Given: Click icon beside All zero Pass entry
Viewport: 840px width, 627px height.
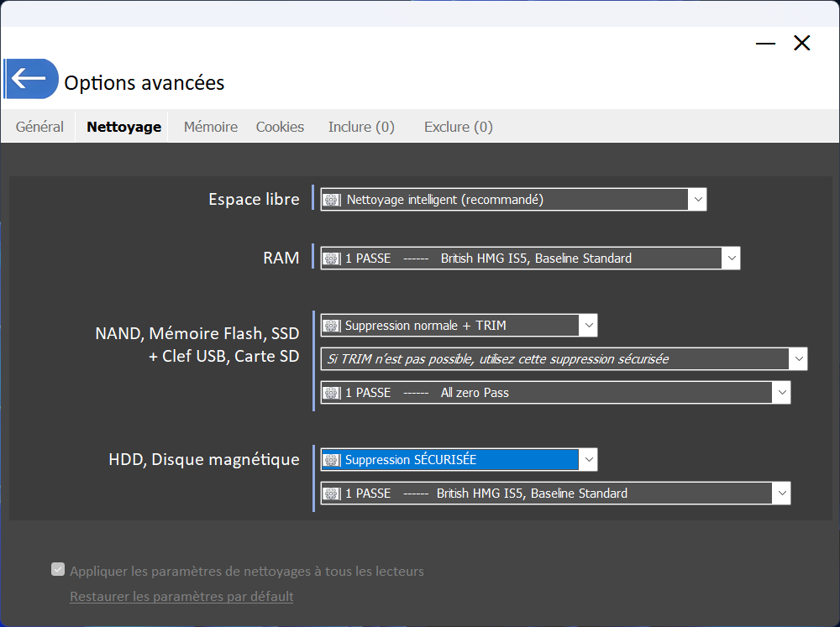Looking at the screenshot, I should [333, 393].
